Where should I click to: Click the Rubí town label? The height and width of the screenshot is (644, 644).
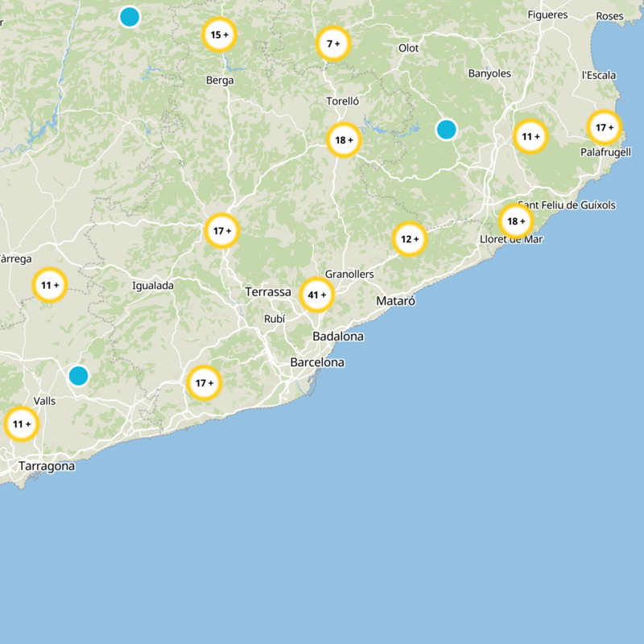[275, 319]
